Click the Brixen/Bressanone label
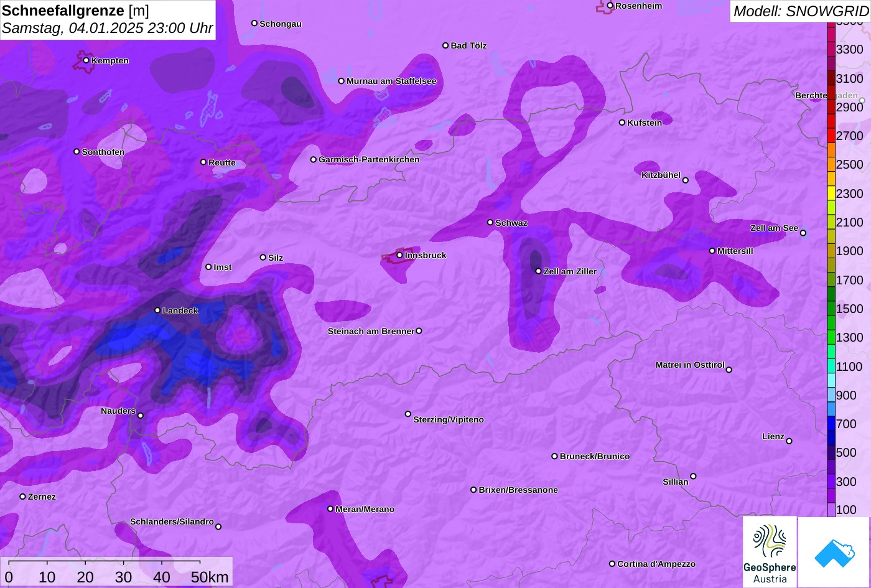The height and width of the screenshot is (588, 871). (518, 490)
